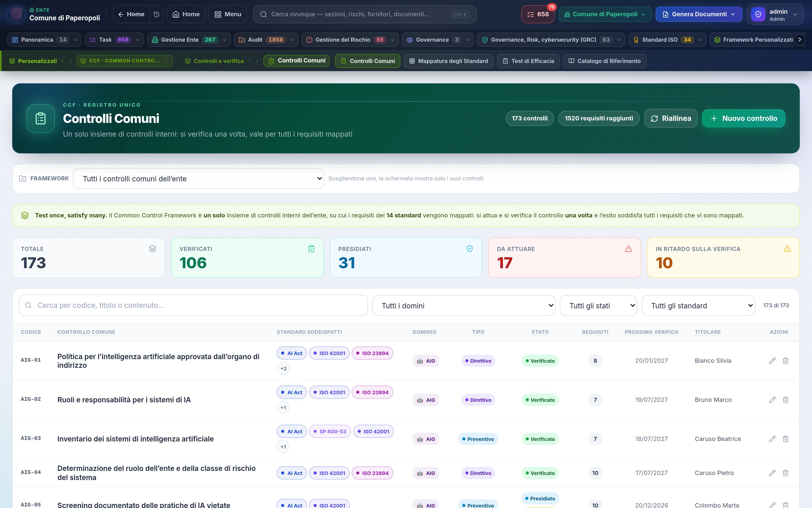
Task: Open the Task navigation menu
Action: pyautogui.click(x=114, y=40)
